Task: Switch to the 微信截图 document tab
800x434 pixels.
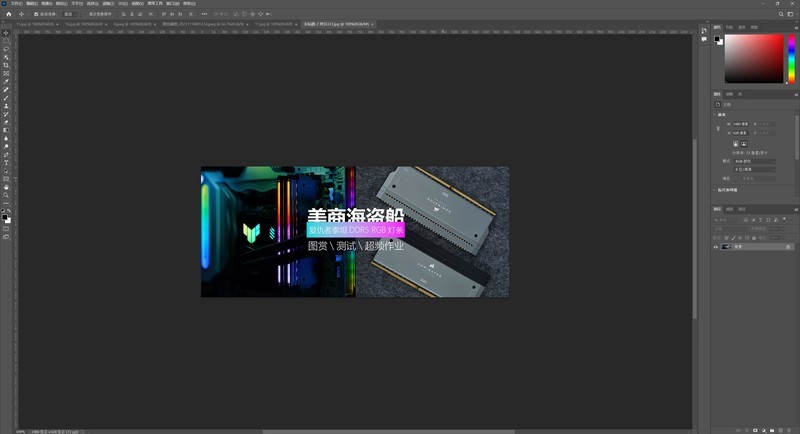Action: tap(203, 24)
